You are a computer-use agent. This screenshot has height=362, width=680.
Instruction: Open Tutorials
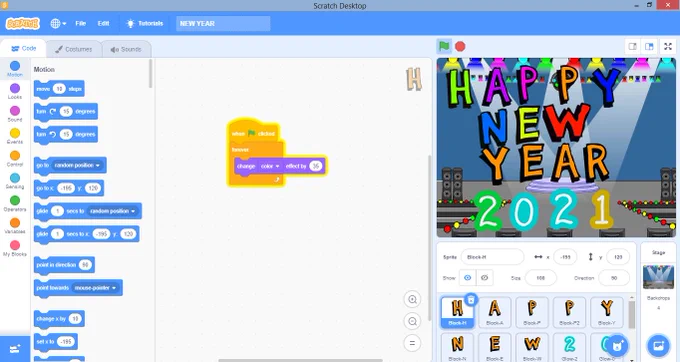144,23
